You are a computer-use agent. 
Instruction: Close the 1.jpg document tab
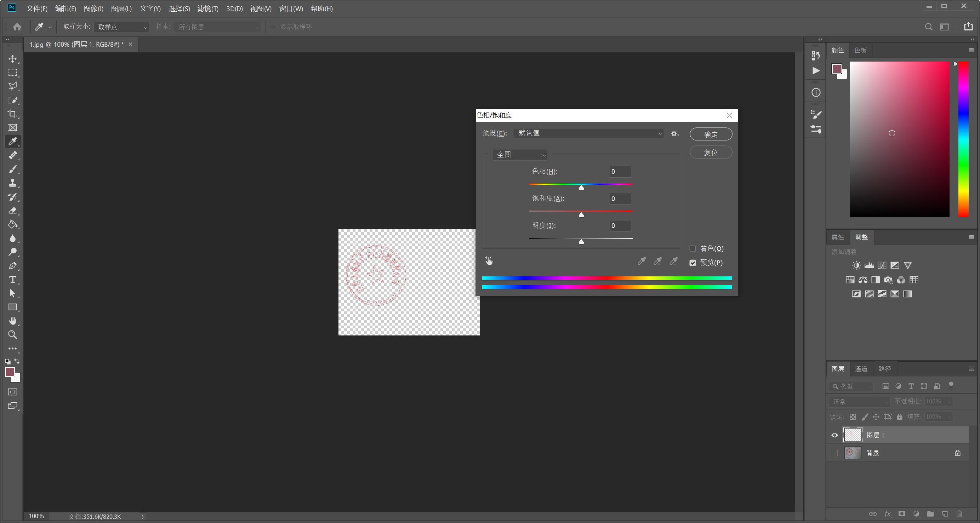pyautogui.click(x=131, y=44)
